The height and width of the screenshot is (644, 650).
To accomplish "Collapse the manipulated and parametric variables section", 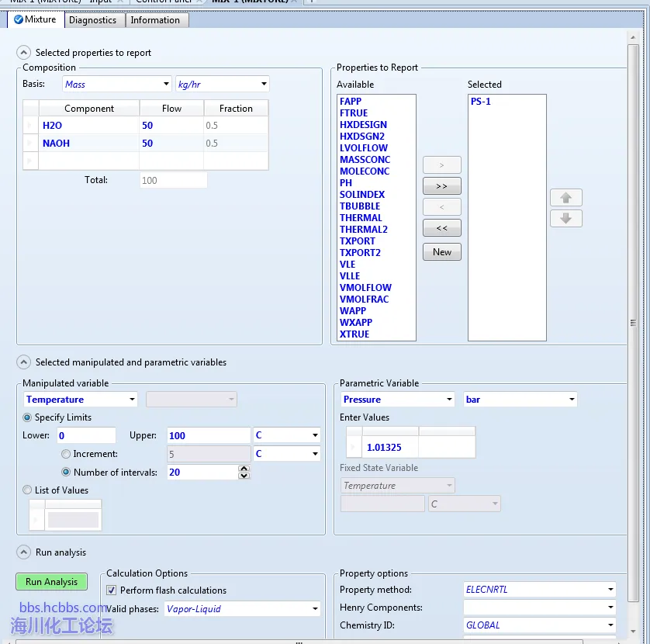I will pyautogui.click(x=24, y=362).
